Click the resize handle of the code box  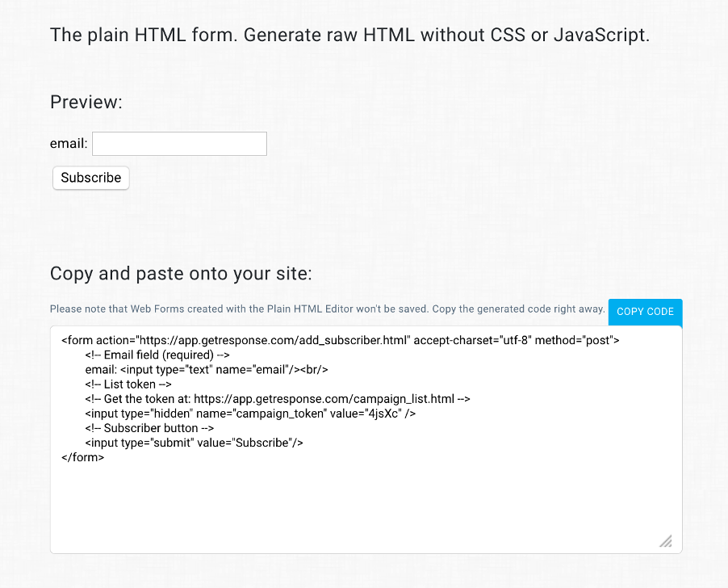tap(666, 541)
